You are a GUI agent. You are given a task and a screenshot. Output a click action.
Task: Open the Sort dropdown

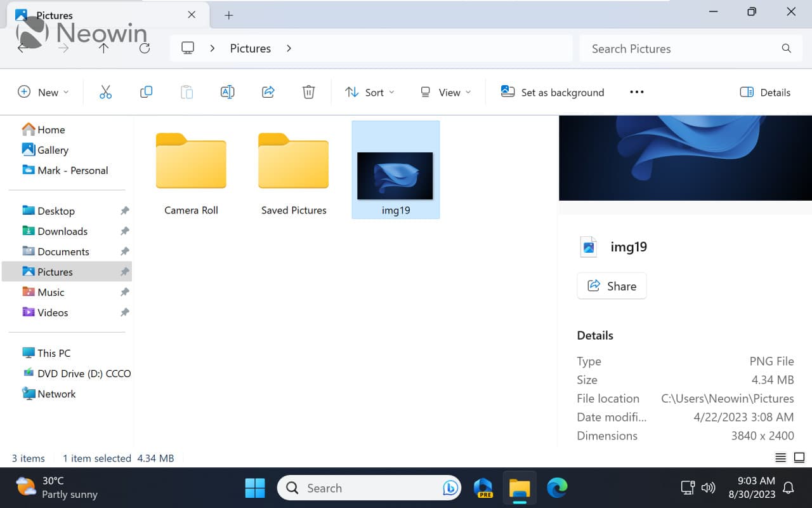(x=370, y=92)
